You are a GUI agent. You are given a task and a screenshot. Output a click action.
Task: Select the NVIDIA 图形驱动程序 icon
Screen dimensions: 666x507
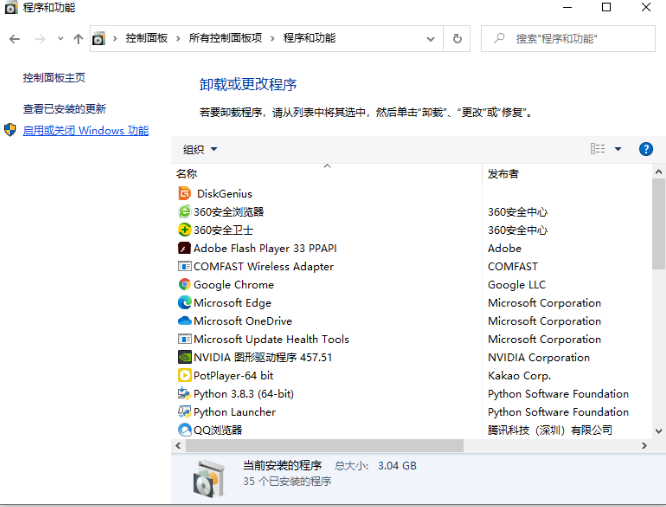(x=184, y=357)
